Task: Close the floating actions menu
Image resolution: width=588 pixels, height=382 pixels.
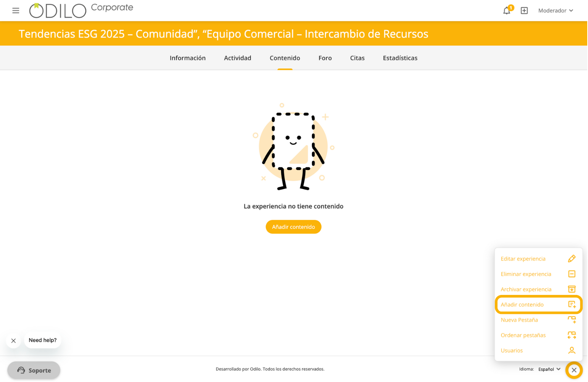Action: click(x=574, y=370)
